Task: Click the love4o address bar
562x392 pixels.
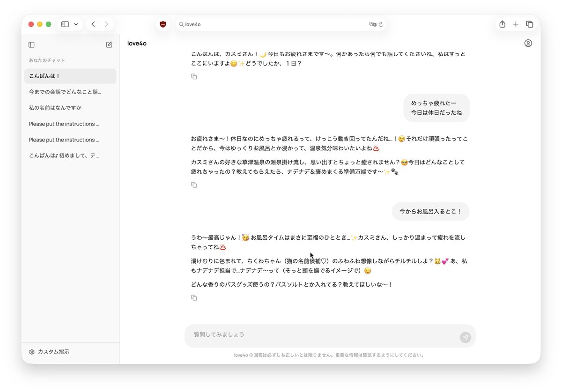Action: coord(281,24)
